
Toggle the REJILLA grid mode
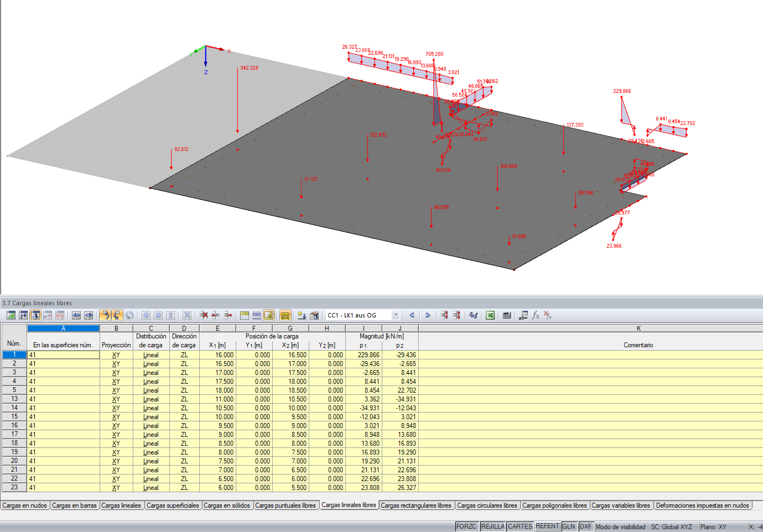point(492,526)
